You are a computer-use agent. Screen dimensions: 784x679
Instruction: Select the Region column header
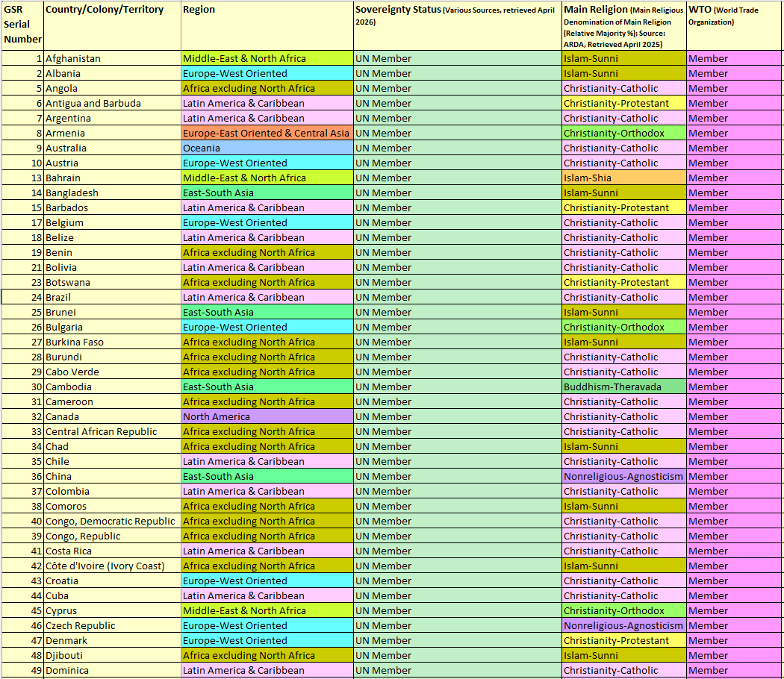(267, 25)
